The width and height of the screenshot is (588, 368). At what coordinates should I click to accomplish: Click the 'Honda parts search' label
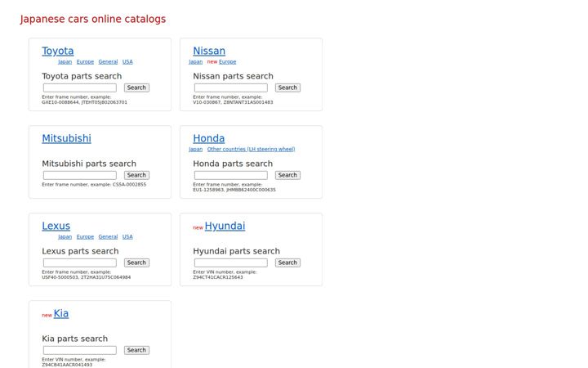(x=233, y=164)
